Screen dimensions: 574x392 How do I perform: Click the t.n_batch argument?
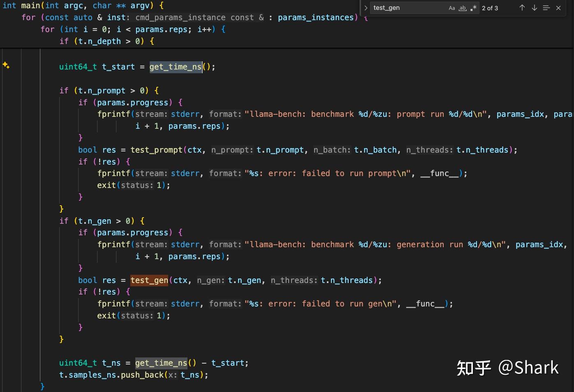[375, 150]
